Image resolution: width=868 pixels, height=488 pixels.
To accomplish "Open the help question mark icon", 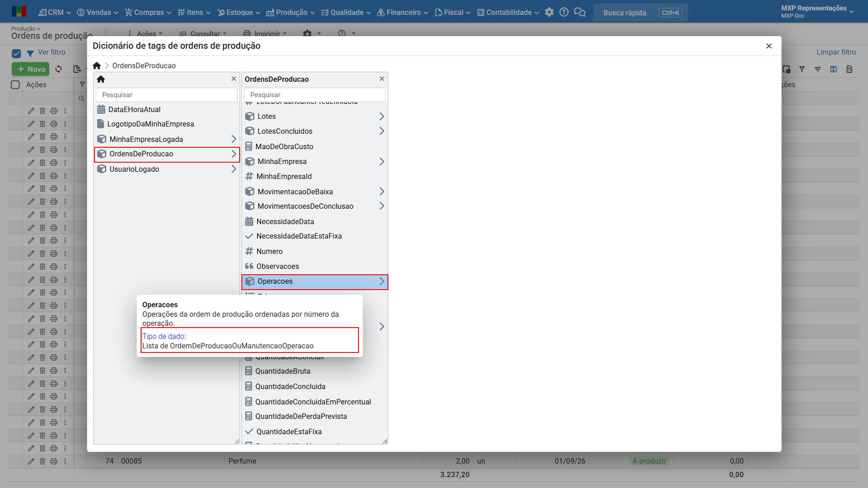I will [564, 12].
